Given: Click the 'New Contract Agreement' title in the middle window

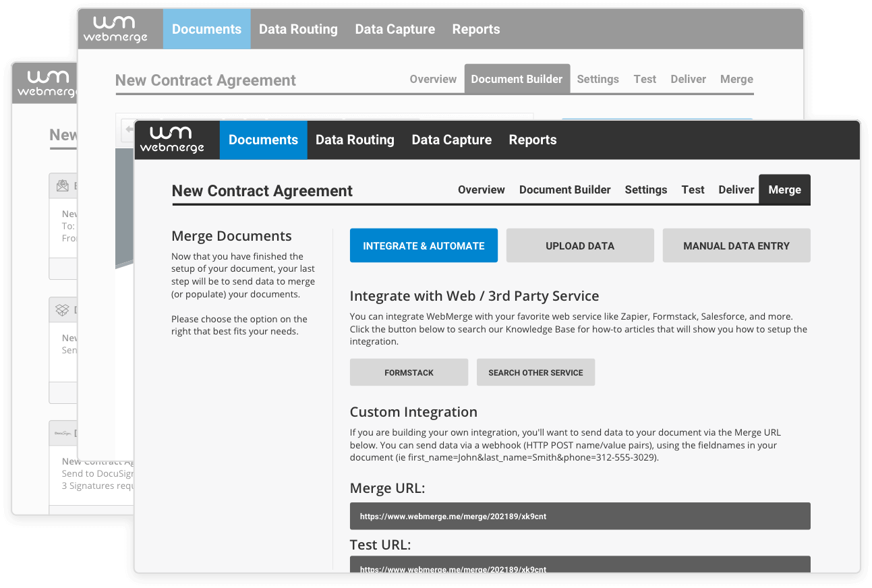Looking at the screenshot, I should pos(206,80).
